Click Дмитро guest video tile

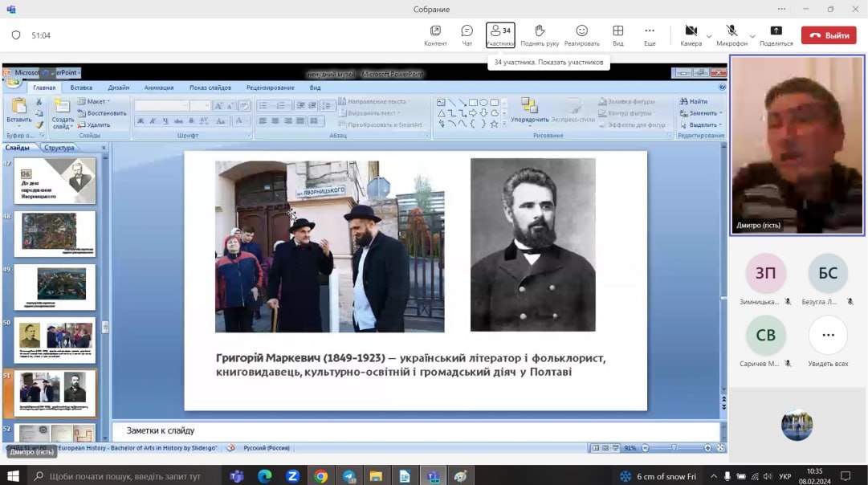pos(797,145)
